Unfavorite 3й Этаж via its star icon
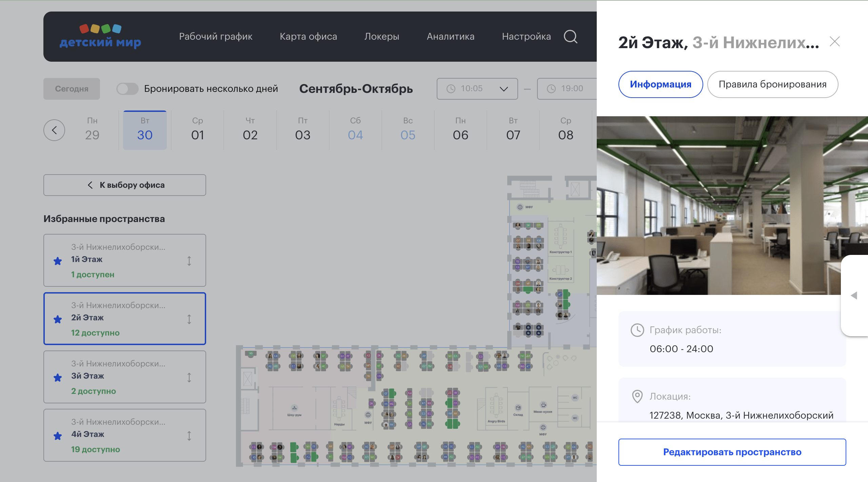This screenshot has width=868, height=482. (x=58, y=378)
